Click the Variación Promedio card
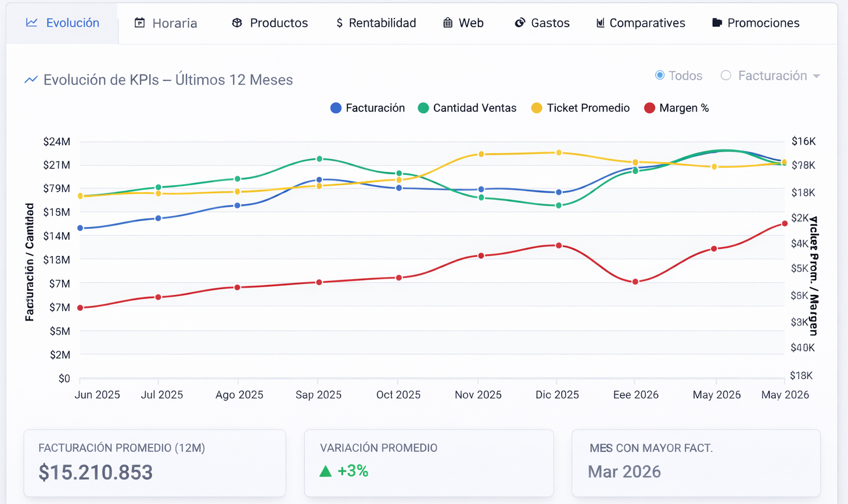Screen dimensions: 848x504 point(429,463)
